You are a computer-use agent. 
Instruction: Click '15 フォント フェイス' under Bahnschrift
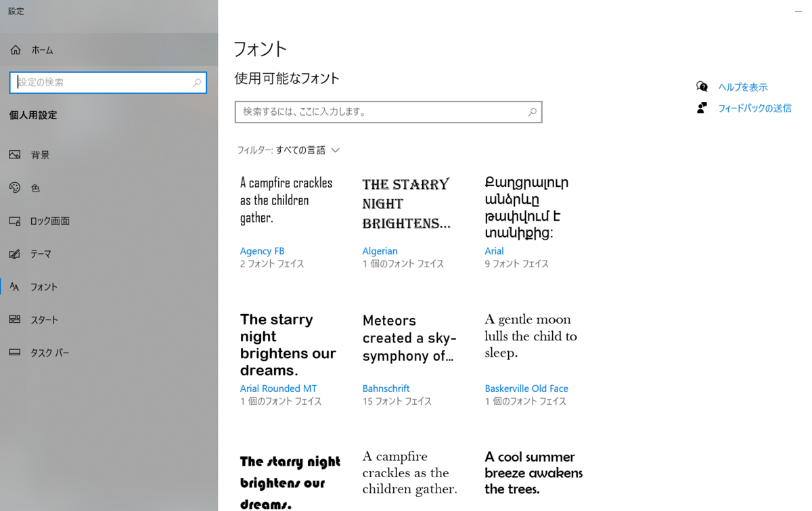[x=397, y=401]
